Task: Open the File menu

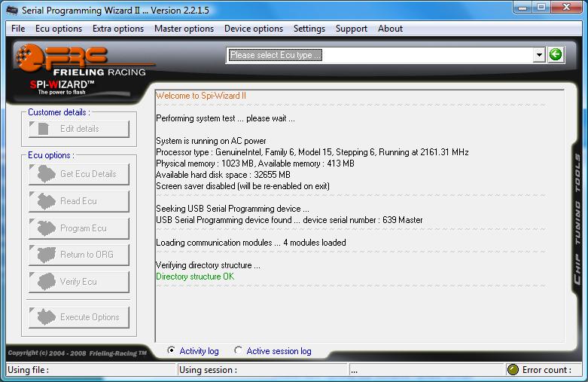Action: (x=18, y=29)
